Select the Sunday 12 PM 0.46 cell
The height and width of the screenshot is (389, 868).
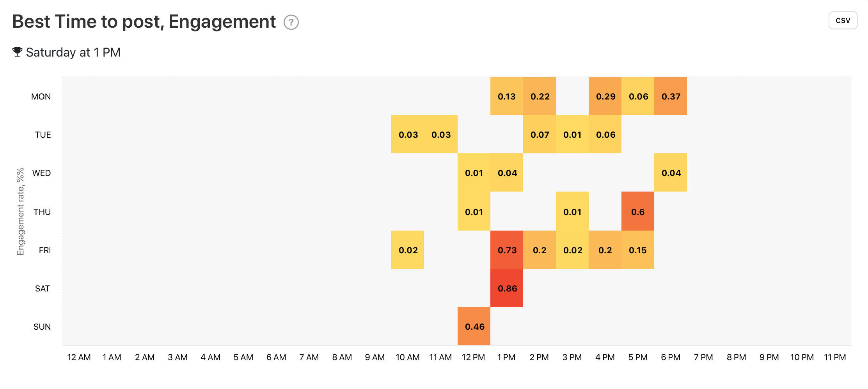(x=474, y=327)
